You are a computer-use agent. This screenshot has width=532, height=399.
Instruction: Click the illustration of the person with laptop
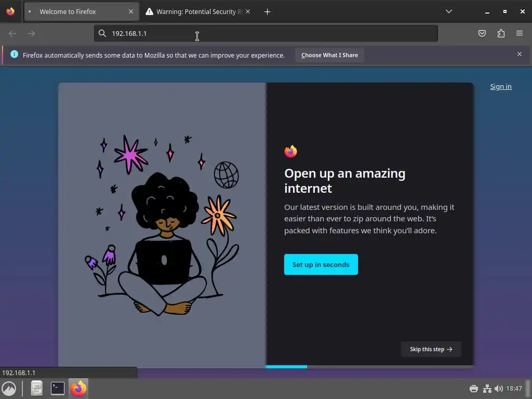tap(162, 225)
